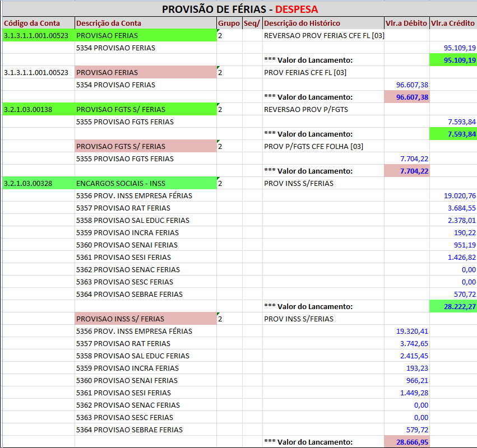This screenshot has width=477, height=448.
Task: Click the Vlr.a Crédito column header
Action: [453, 23]
